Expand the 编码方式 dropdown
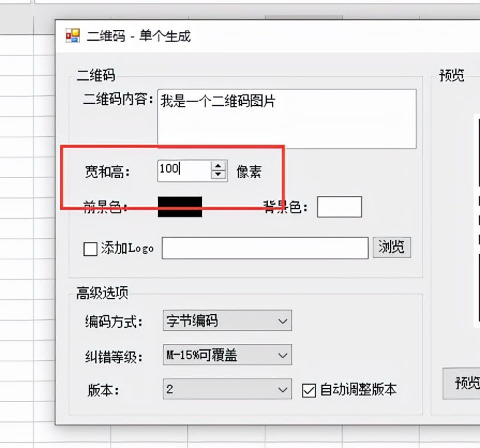 coord(227,320)
